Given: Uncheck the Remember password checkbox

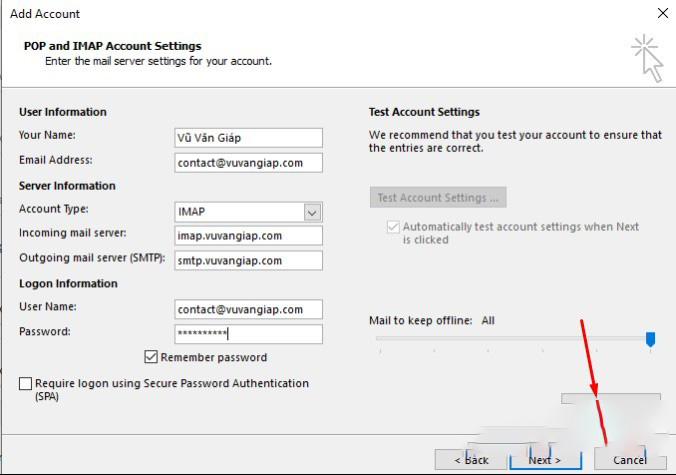Looking at the screenshot, I should [x=151, y=357].
